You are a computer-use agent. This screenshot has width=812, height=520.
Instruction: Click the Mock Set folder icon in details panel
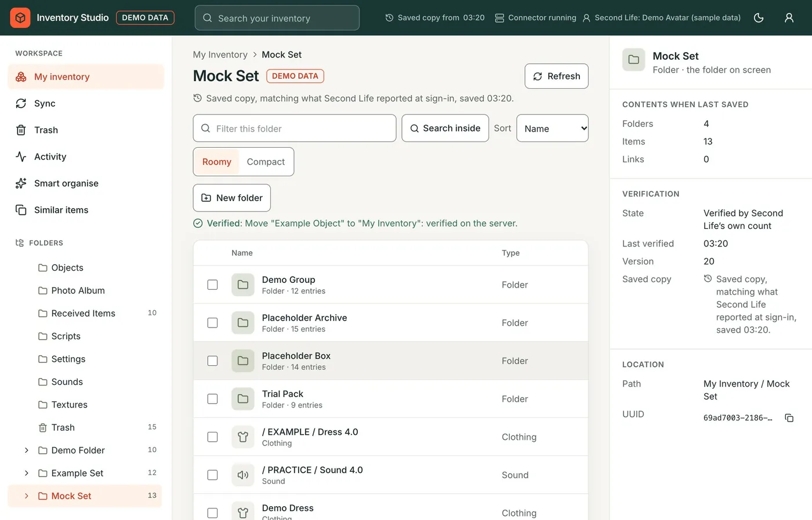[634, 60]
